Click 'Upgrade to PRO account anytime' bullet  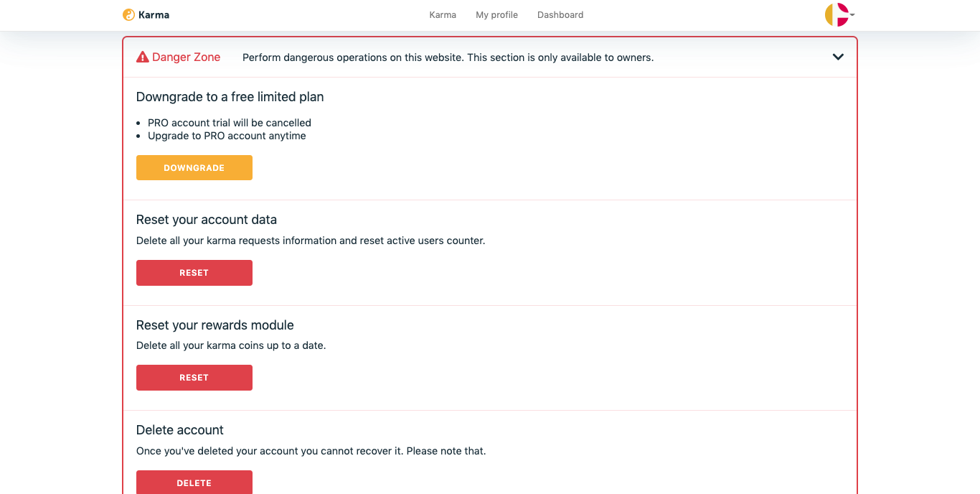pos(227,136)
